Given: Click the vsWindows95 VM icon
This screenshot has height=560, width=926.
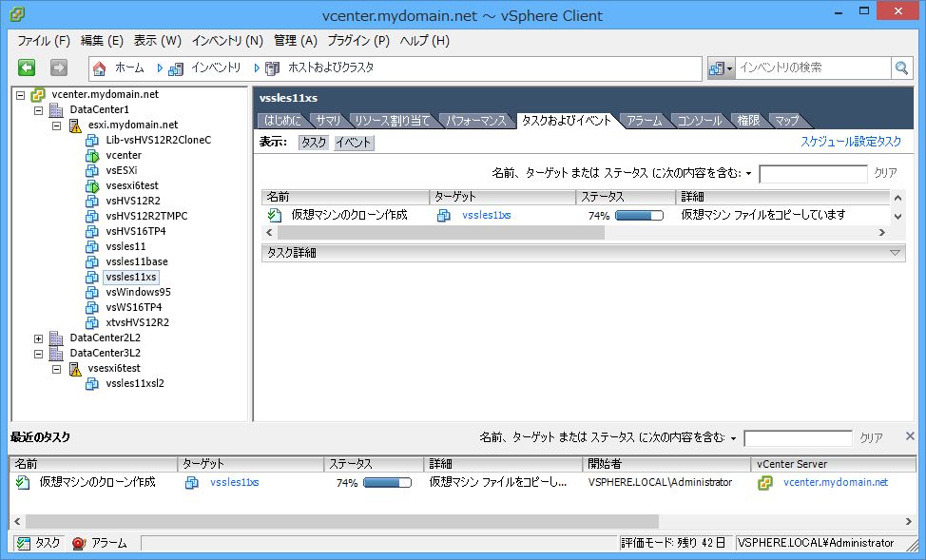Looking at the screenshot, I should pyautogui.click(x=92, y=293).
